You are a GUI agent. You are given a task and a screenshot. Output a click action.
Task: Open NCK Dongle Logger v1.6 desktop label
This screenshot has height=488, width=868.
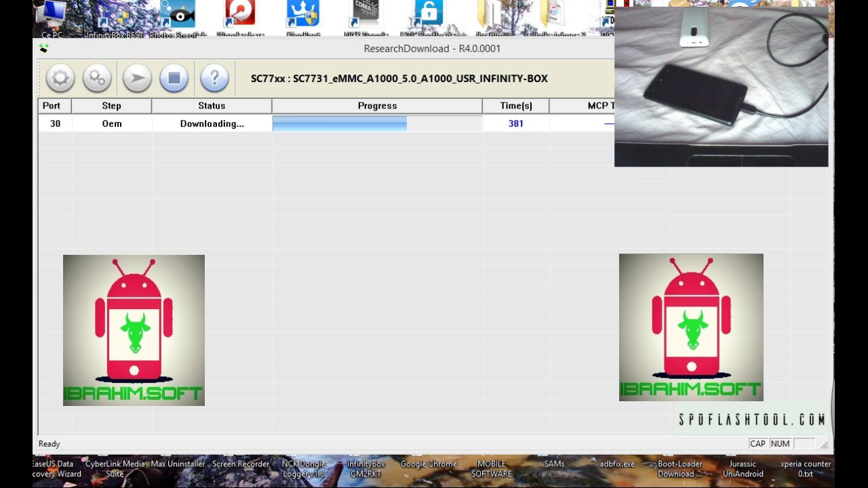click(x=303, y=469)
